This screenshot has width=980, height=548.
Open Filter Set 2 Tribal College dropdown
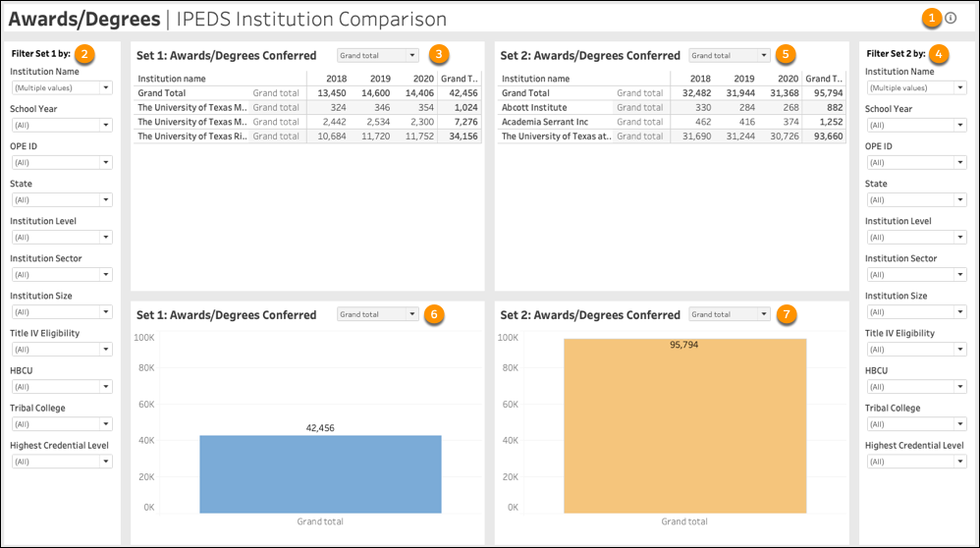(917, 424)
